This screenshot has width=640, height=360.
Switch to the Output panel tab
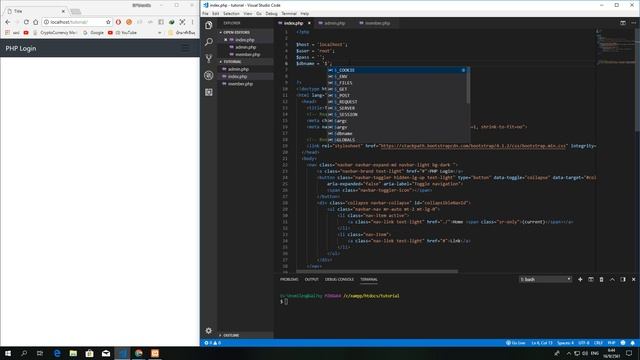click(x=311, y=280)
